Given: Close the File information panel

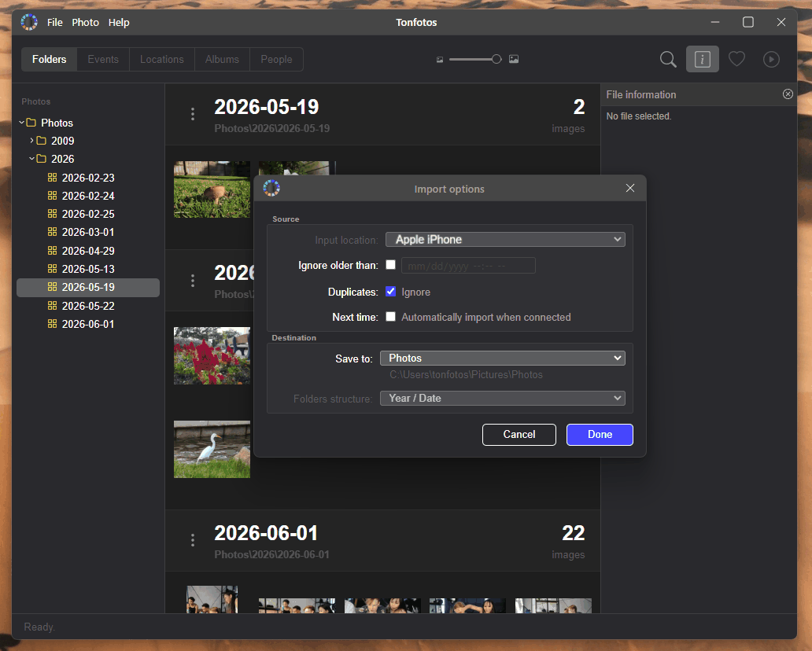Looking at the screenshot, I should [788, 94].
